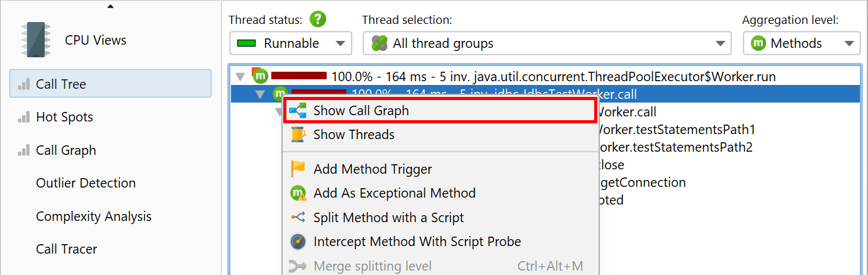The image size is (868, 275).
Task: Click the Add As Exceptional Method icon
Action: [297, 193]
